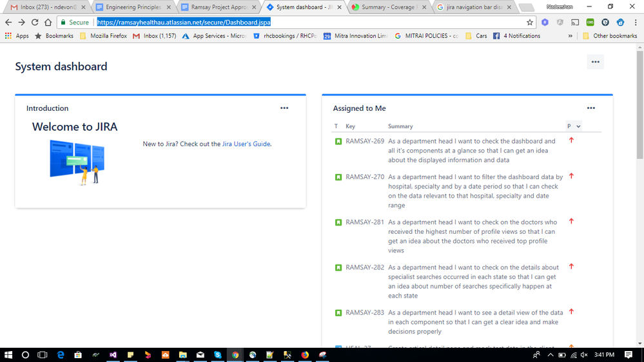Sort by the P priority column dropdown
This screenshot has width=644, height=362.
click(574, 126)
